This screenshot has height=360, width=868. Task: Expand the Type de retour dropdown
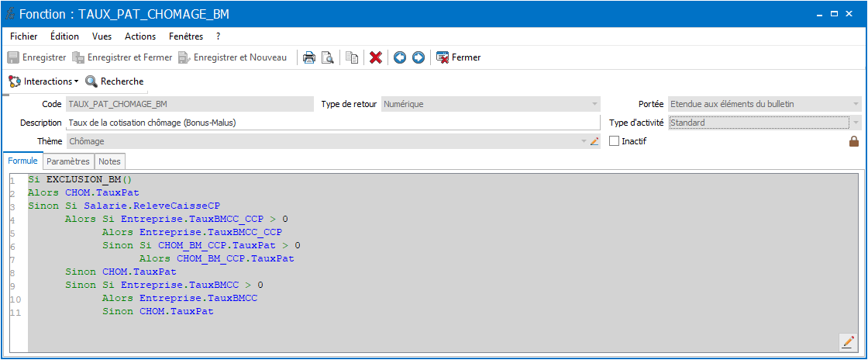point(594,104)
